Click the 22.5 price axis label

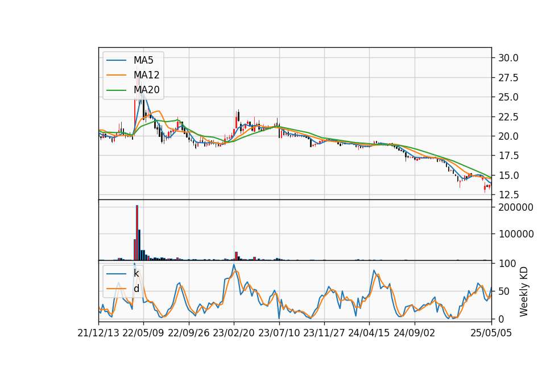(x=508, y=117)
